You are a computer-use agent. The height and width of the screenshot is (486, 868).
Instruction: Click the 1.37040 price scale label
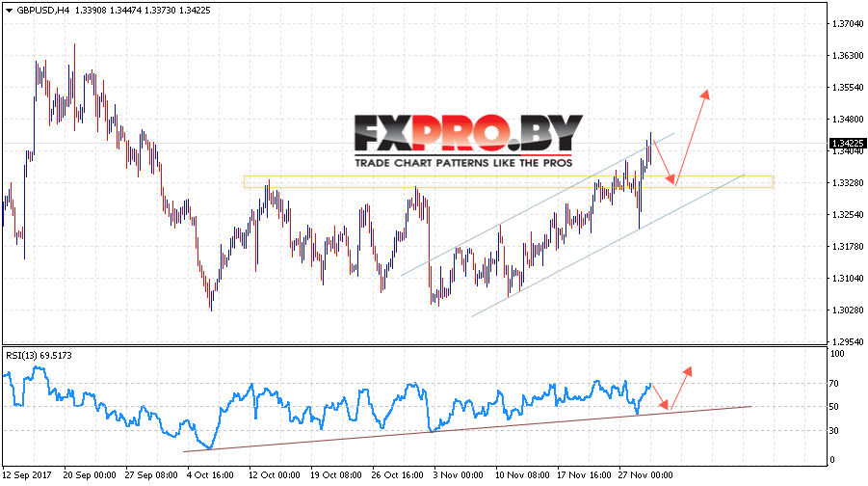(848, 24)
